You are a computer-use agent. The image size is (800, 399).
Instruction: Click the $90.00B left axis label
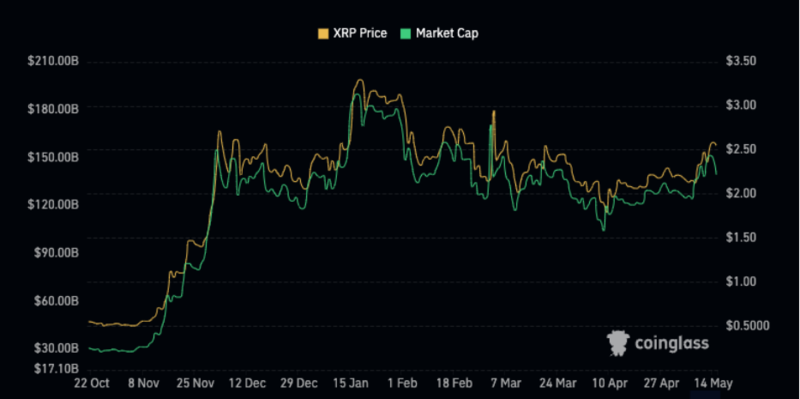tap(56, 253)
